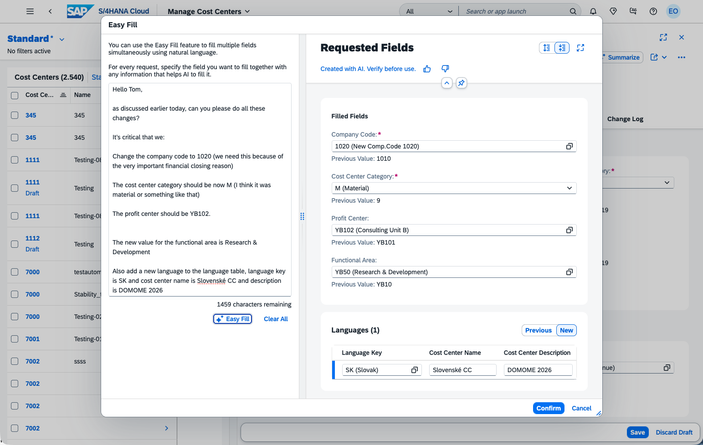703x445 pixels.
Task: Click in the Easy Fill text area
Action: tap(200, 190)
